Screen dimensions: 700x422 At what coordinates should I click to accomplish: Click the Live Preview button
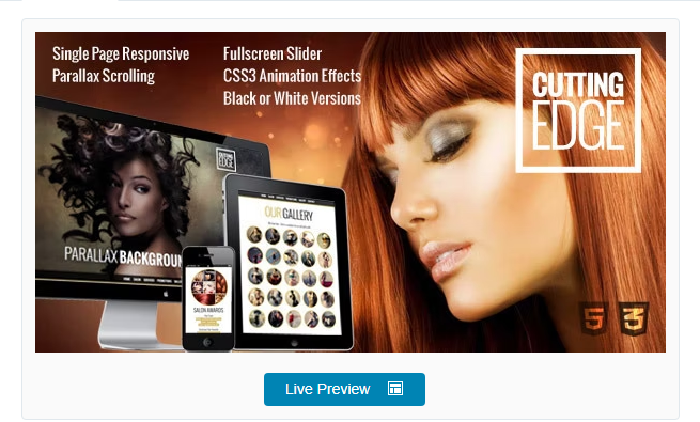(x=344, y=389)
